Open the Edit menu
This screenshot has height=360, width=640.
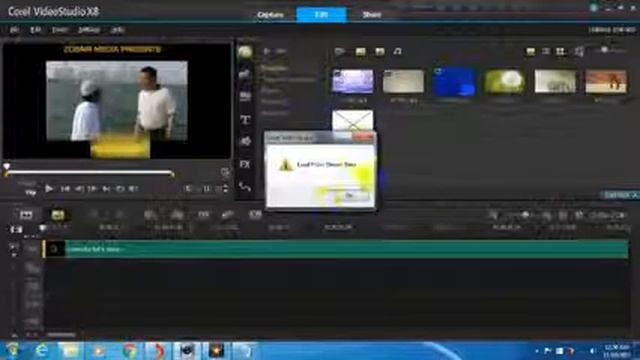[x=35, y=30]
